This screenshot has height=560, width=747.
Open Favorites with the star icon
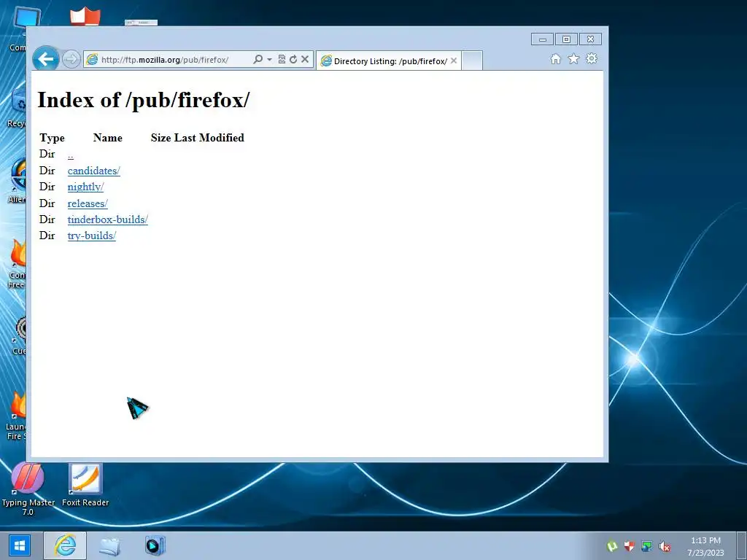pyautogui.click(x=573, y=58)
